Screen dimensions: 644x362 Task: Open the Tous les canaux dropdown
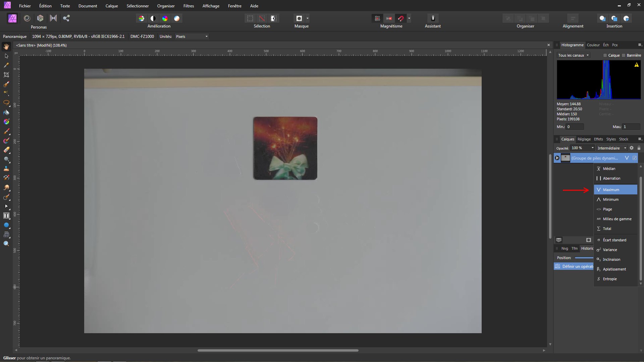pos(574,55)
